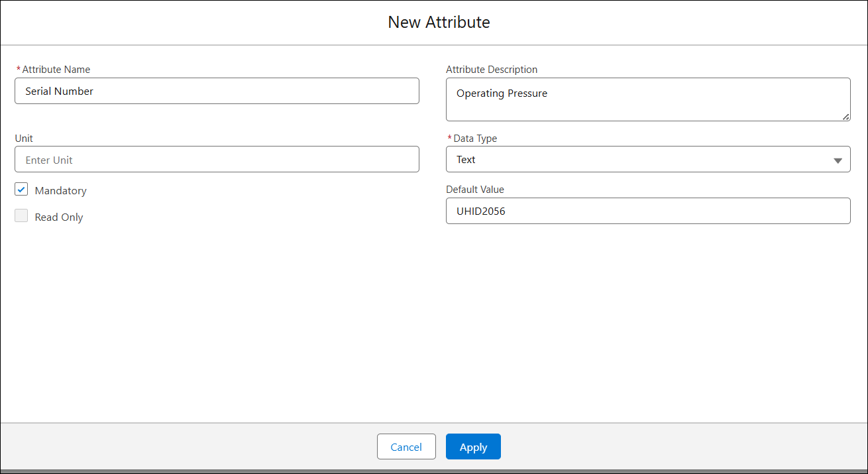The width and height of the screenshot is (868, 474).
Task: Uncheck the Mandatory checkbox
Action: tap(21, 190)
